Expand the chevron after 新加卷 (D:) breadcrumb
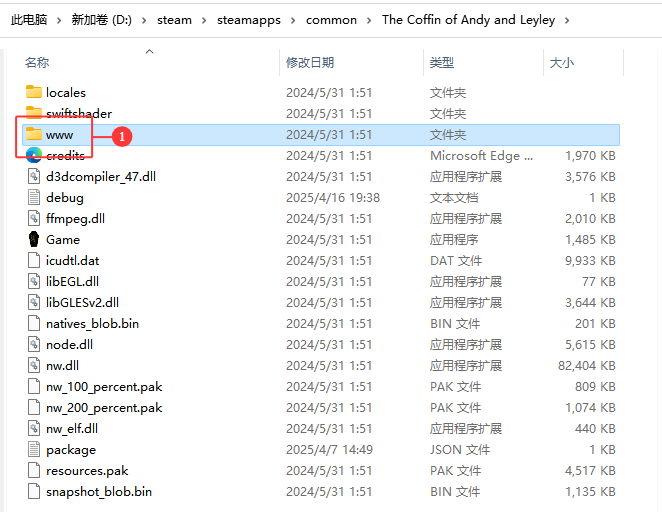662x512 pixels. (144, 20)
